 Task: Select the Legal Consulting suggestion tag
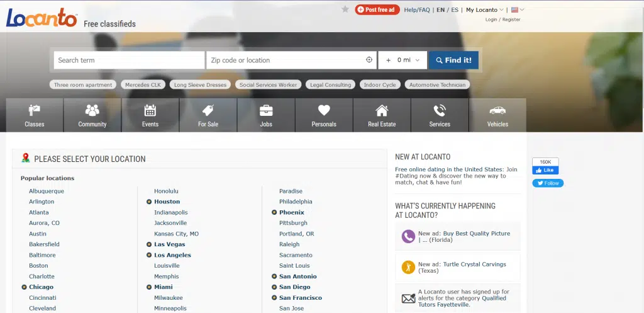point(331,85)
